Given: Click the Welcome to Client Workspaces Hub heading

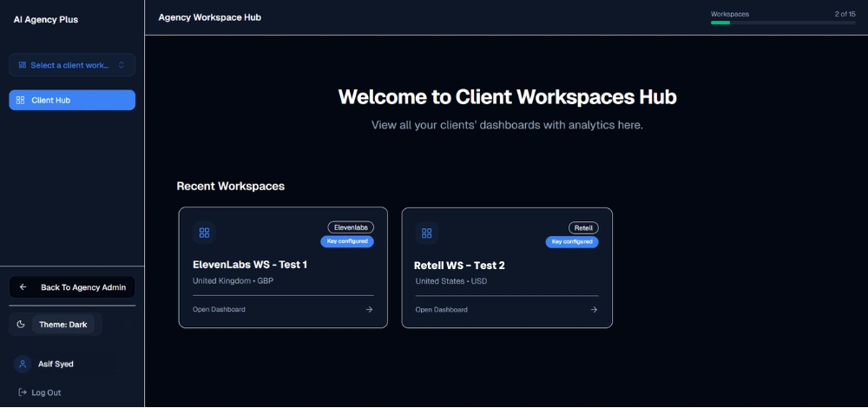Looking at the screenshot, I should pos(508,97).
